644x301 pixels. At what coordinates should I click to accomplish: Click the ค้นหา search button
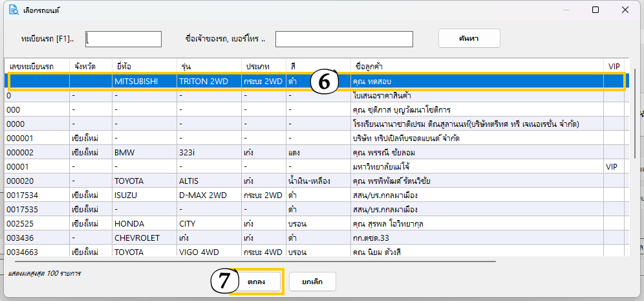point(469,39)
